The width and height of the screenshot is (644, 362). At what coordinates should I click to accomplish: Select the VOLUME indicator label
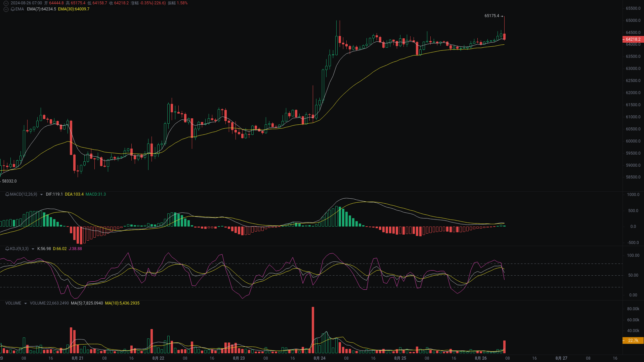click(13, 303)
